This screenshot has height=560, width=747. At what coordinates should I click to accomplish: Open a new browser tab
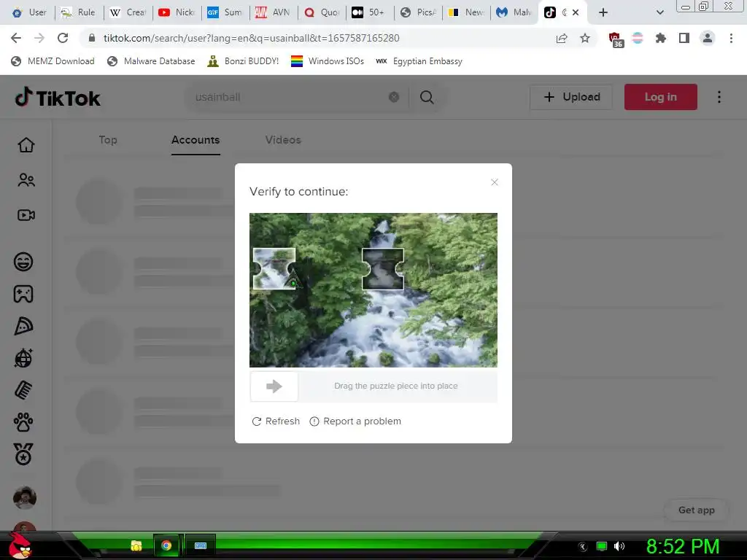tap(603, 12)
